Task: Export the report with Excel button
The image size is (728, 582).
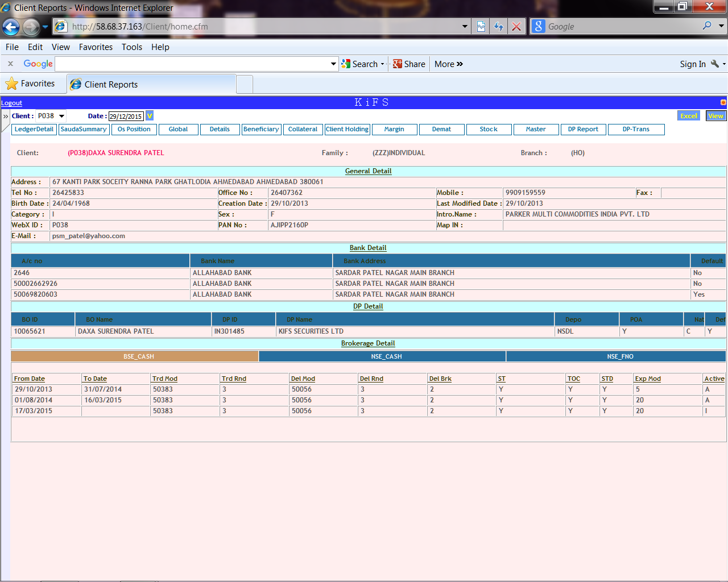Action: (x=689, y=116)
